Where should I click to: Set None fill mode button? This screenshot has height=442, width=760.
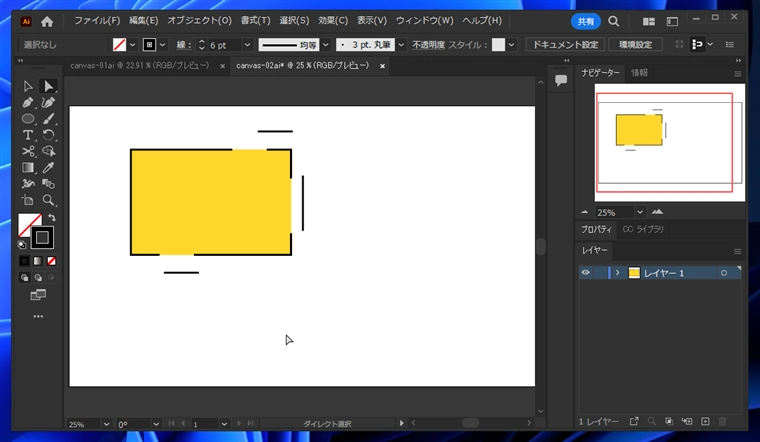pos(51,261)
